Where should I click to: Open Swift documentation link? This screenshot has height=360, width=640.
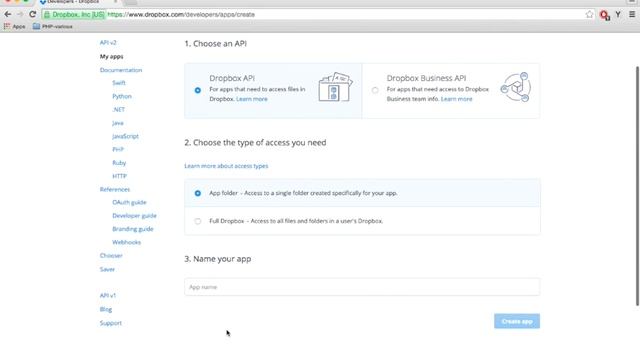click(x=119, y=83)
